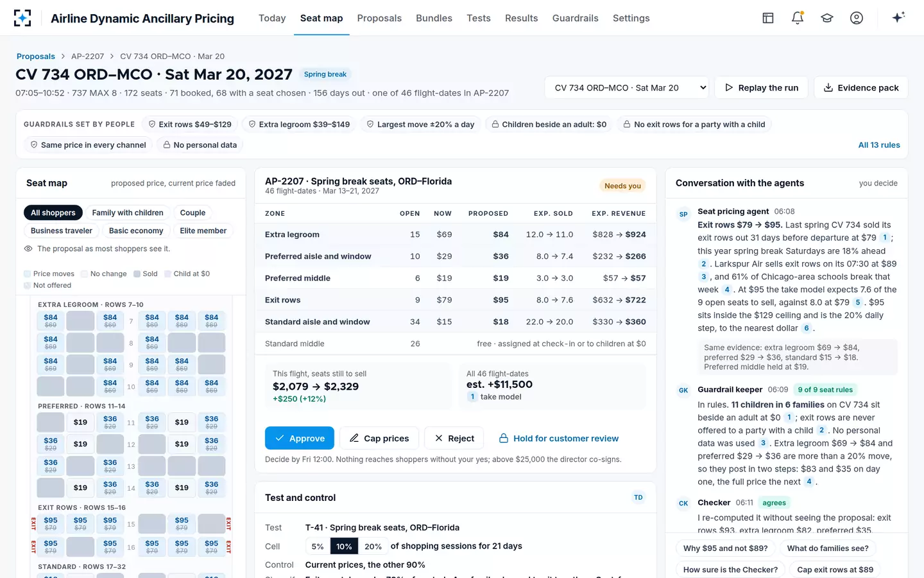
Task: Select the All shoppers view
Action: (53, 213)
